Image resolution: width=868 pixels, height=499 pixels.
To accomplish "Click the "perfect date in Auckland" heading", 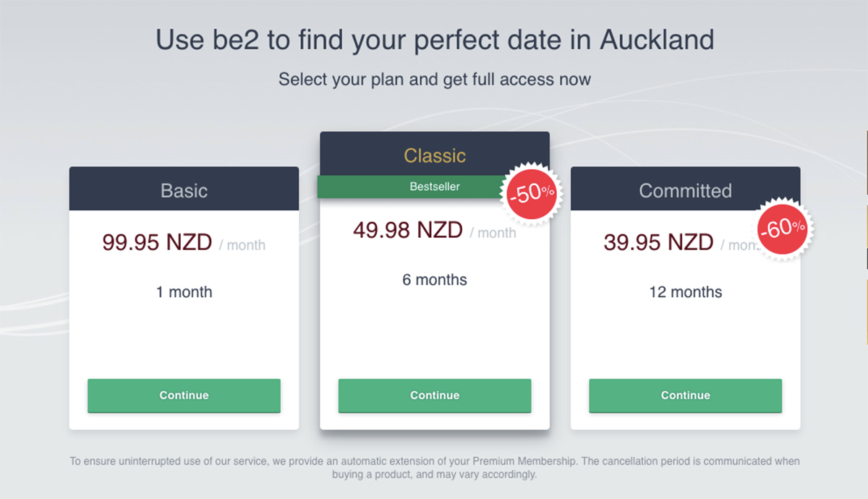I will [x=435, y=39].
